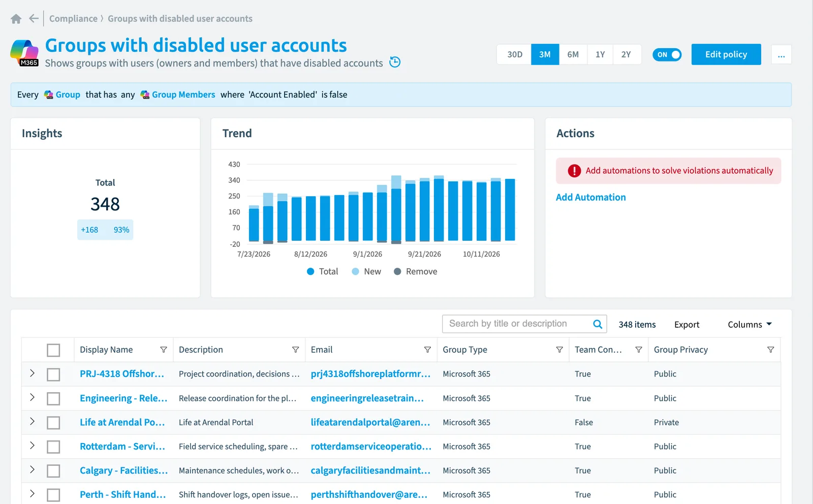The width and height of the screenshot is (813, 504).
Task: Toggle the Total legend swatch
Action: pos(310,271)
